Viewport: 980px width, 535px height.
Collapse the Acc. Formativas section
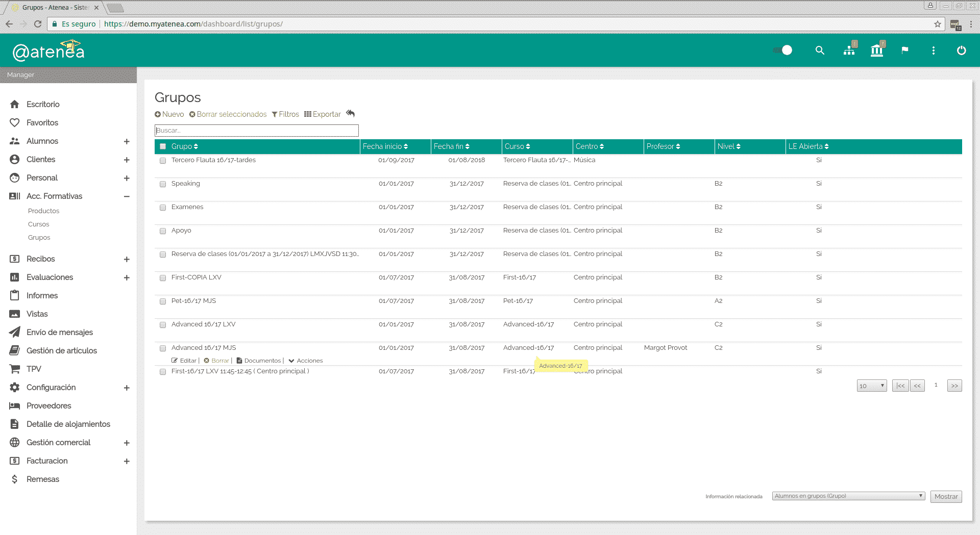127,196
